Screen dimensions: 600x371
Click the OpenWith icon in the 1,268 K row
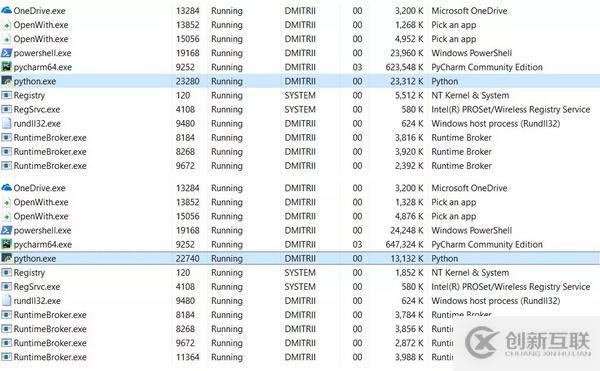point(7,25)
